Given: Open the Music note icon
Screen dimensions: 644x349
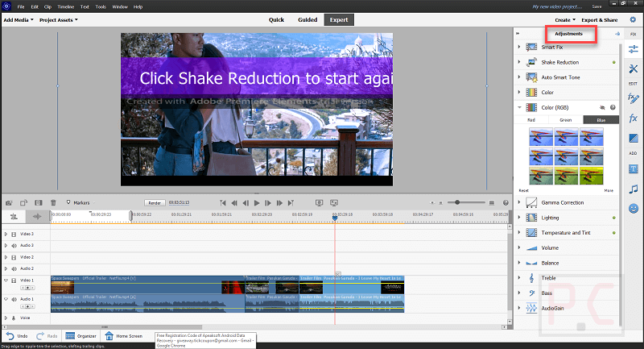Looking at the screenshot, I should click(x=633, y=189).
